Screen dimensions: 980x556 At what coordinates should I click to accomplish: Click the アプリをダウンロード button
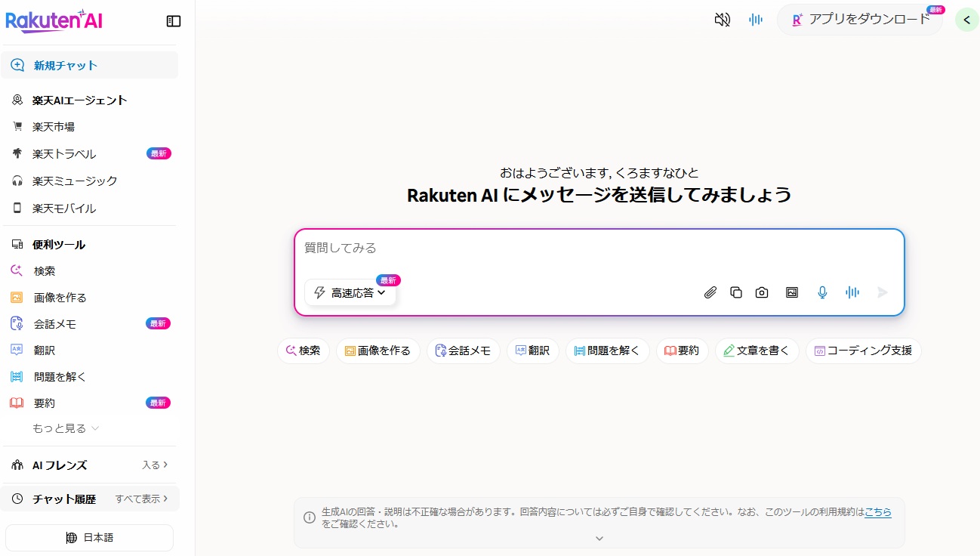860,20
